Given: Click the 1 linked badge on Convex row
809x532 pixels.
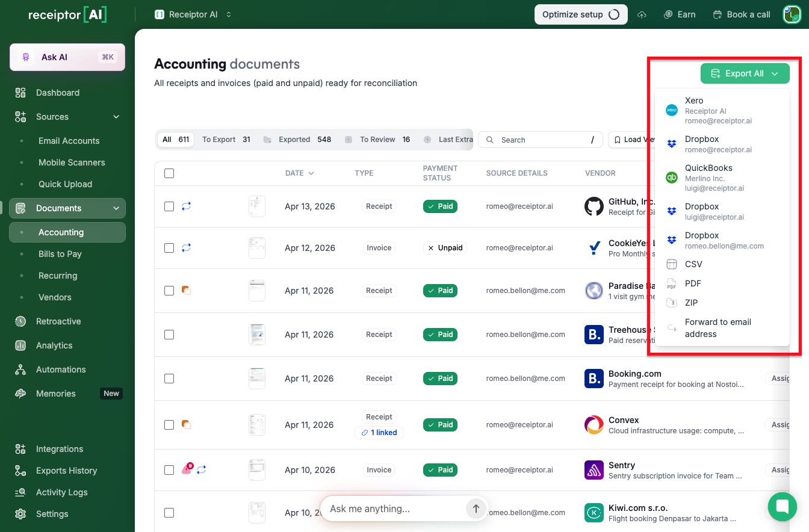Looking at the screenshot, I should (379, 433).
